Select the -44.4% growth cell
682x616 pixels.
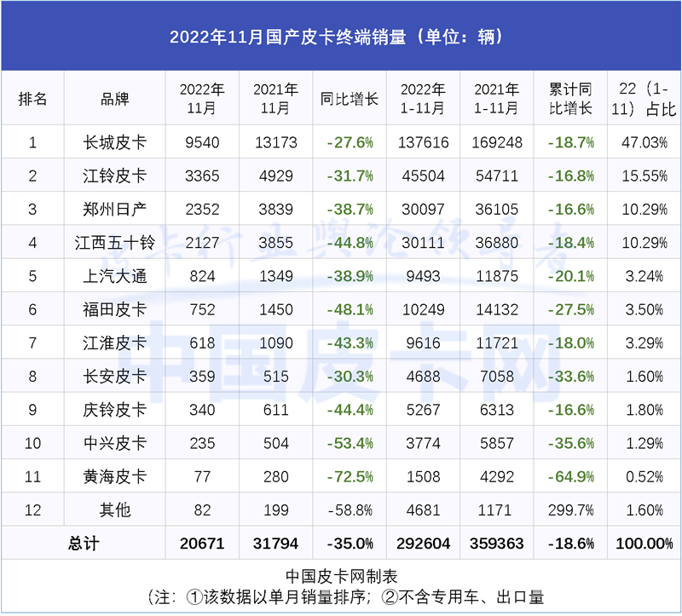(350, 411)
